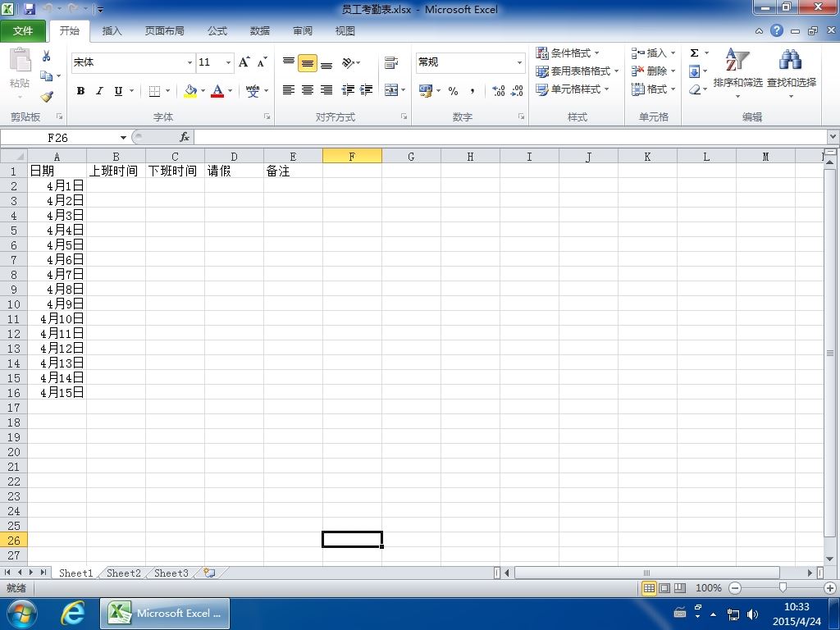Switch to the 页面布局 ribbon tab
This screenshot has height=630, width=840.
(164, 31)
